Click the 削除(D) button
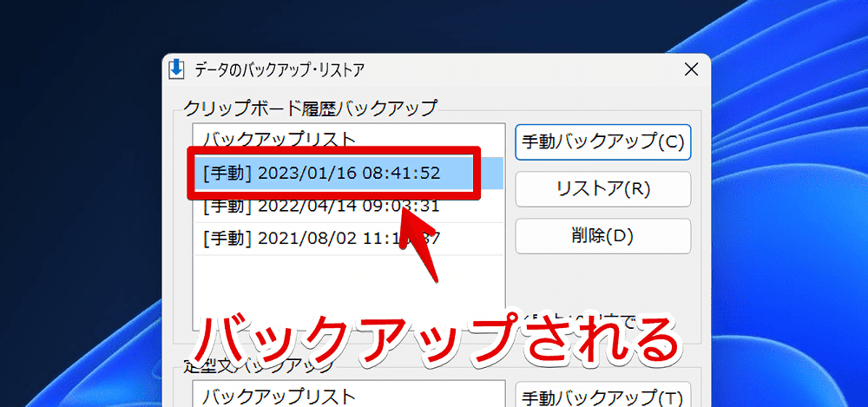868x407 pixels. pyautogui.click(x=603, y=236)
